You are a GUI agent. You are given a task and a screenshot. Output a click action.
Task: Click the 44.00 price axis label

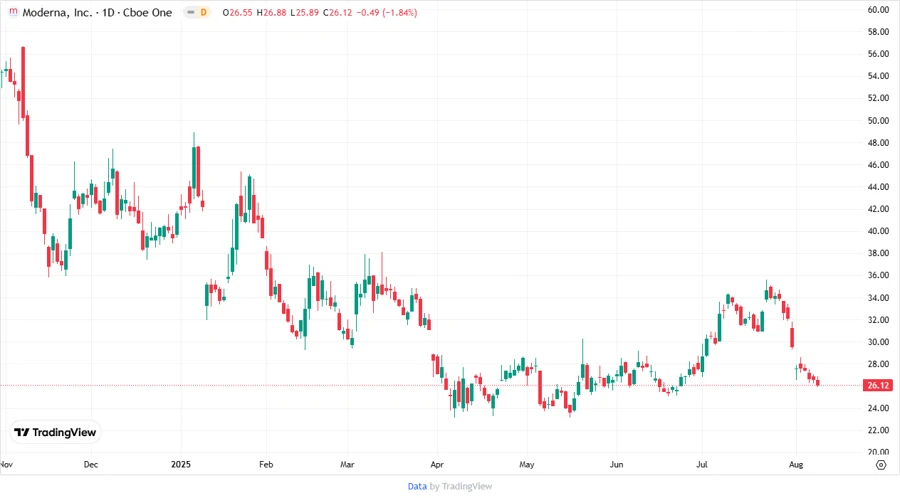878,187
